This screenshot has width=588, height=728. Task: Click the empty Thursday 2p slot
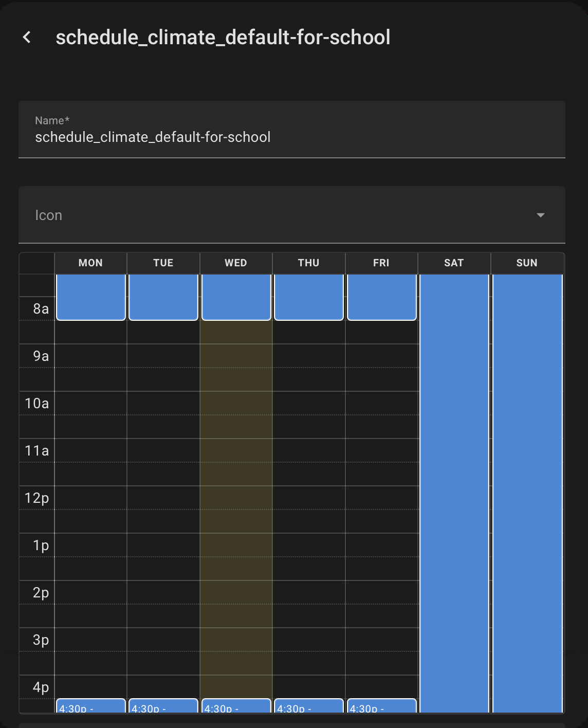309,592
